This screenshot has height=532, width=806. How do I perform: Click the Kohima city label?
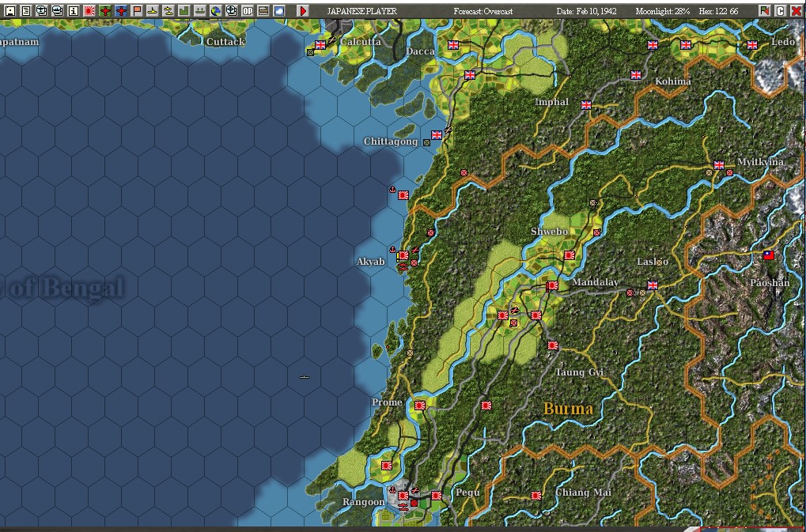point(673,81)
